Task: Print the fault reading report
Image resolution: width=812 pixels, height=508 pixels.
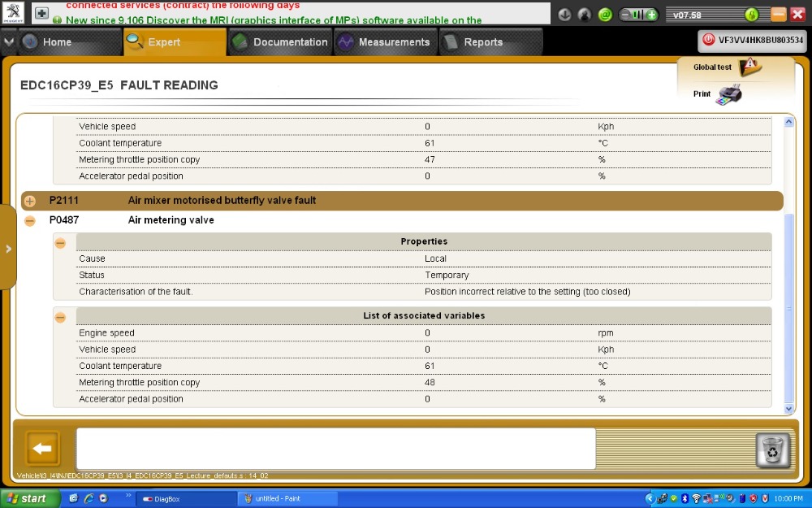Action: 728,94
